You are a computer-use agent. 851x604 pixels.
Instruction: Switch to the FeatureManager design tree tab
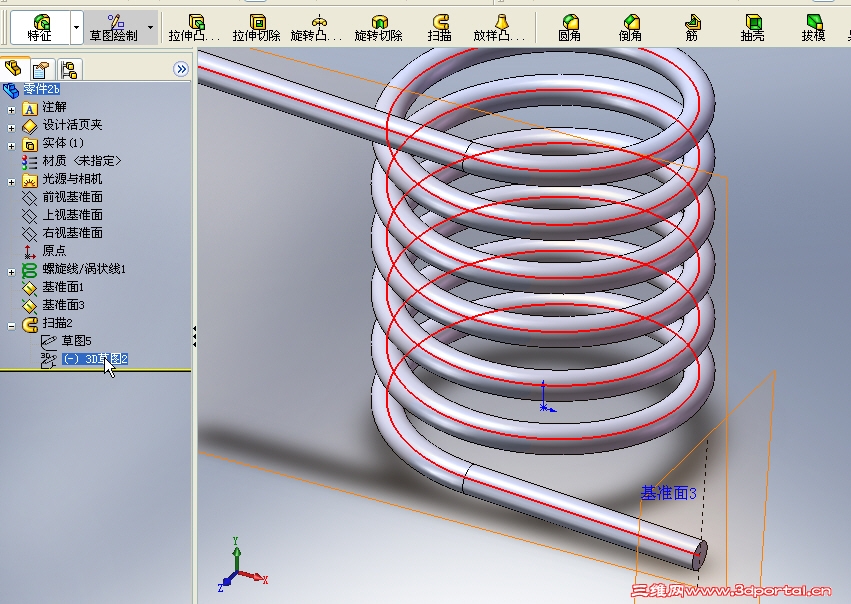[x=13, y=68]
